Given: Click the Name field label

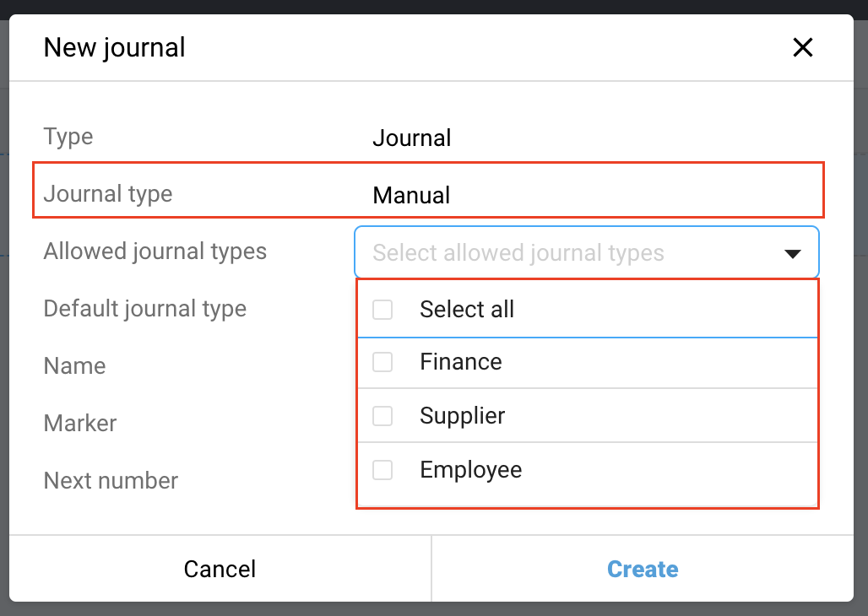Looking at the screenshot, I should [75, 366].
